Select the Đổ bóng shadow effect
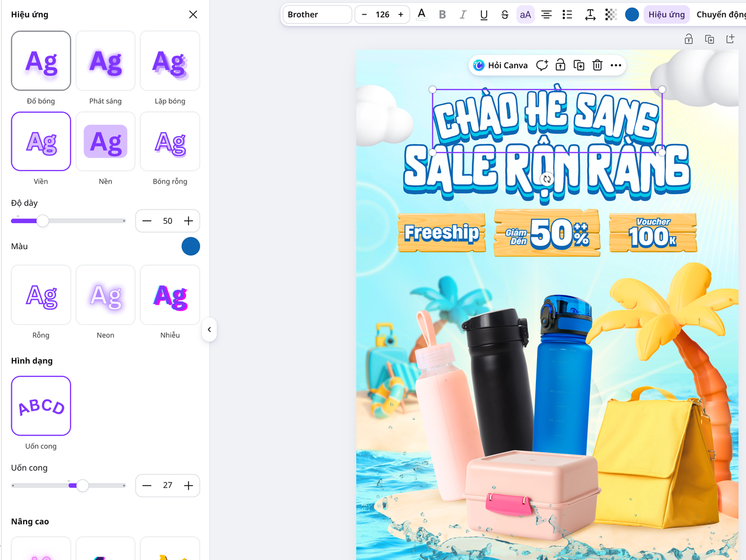Screen dimensions: 746x560 coord(41,60)
